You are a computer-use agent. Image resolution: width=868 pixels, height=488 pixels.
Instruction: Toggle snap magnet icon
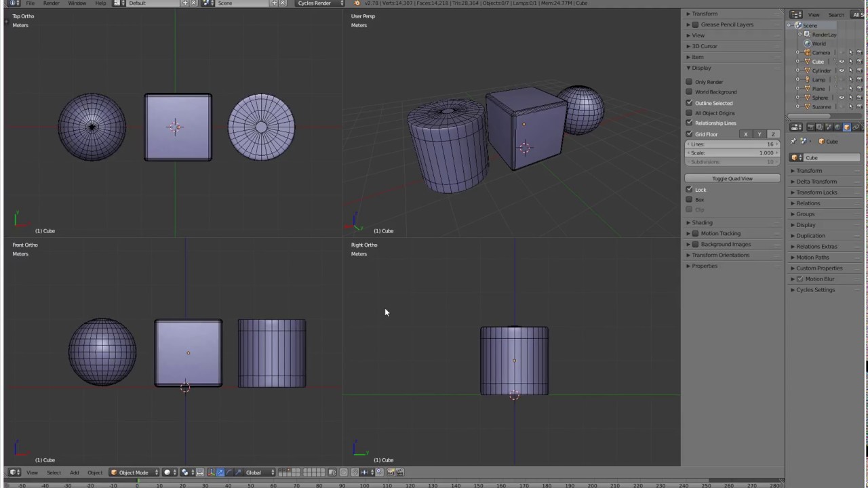(x=354, y=472)
